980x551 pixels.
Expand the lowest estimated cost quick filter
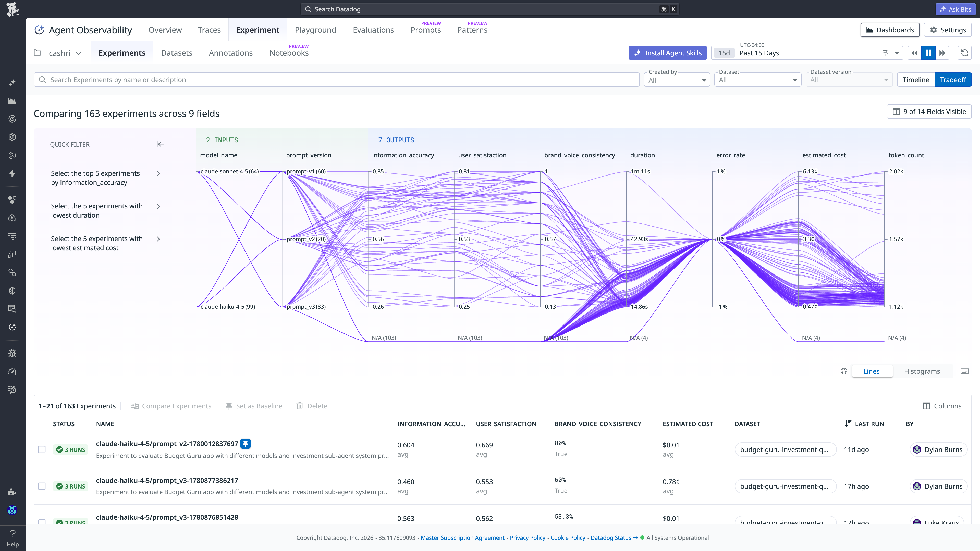pos(159,239)
